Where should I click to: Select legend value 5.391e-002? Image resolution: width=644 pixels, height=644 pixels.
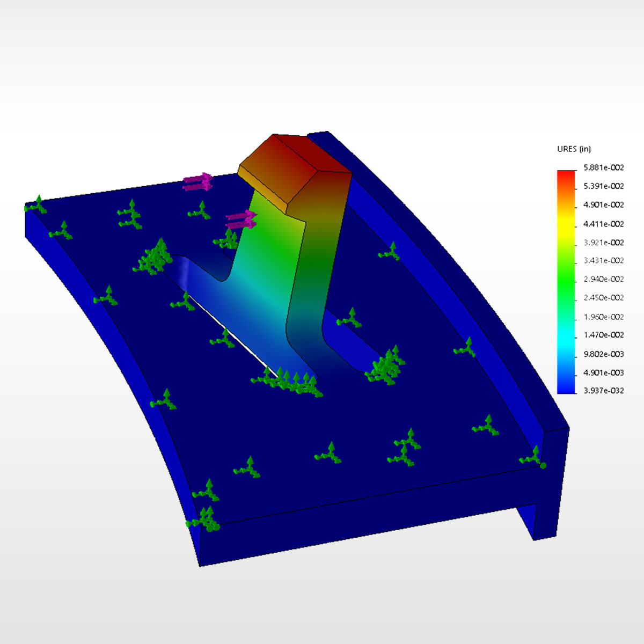coord(604,186)
